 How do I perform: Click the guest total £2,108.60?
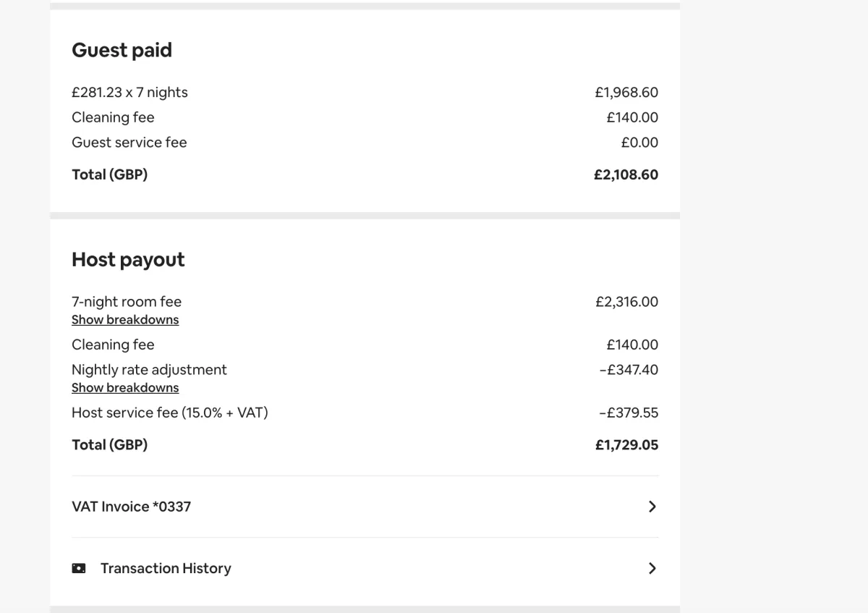[x=626, y=174]
